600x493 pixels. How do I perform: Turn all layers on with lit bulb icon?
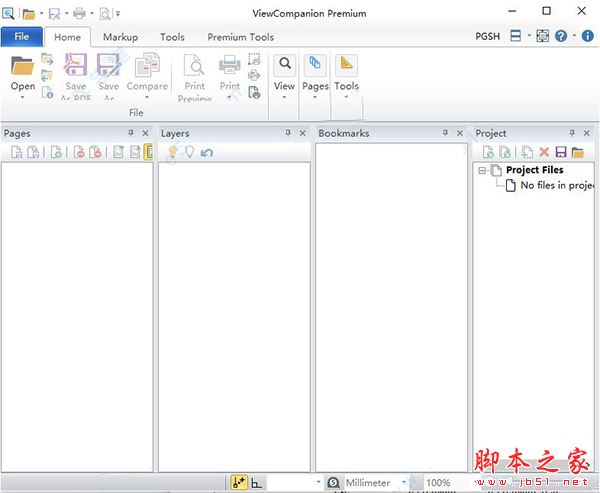173,152
